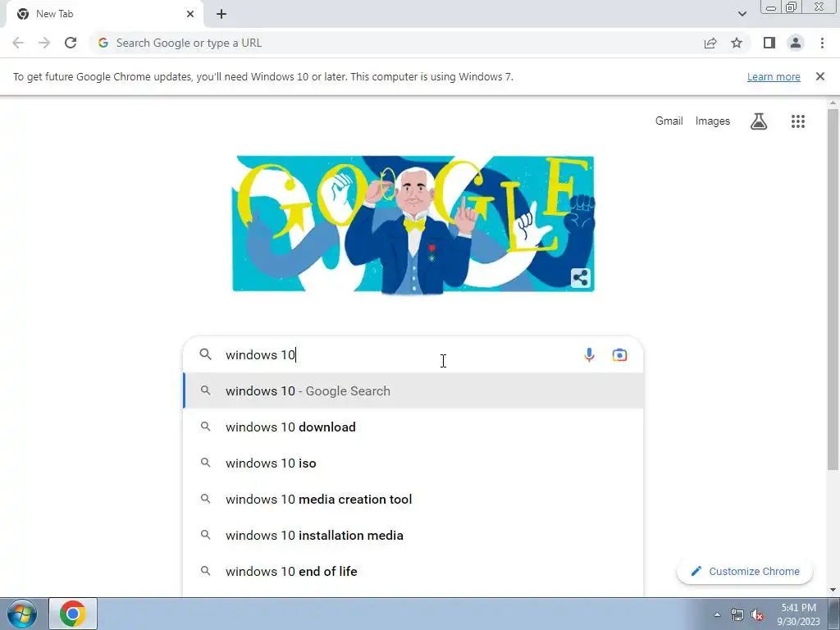Open Gmail link
This screenshot has height=630, width=840.
coord(669,121)
